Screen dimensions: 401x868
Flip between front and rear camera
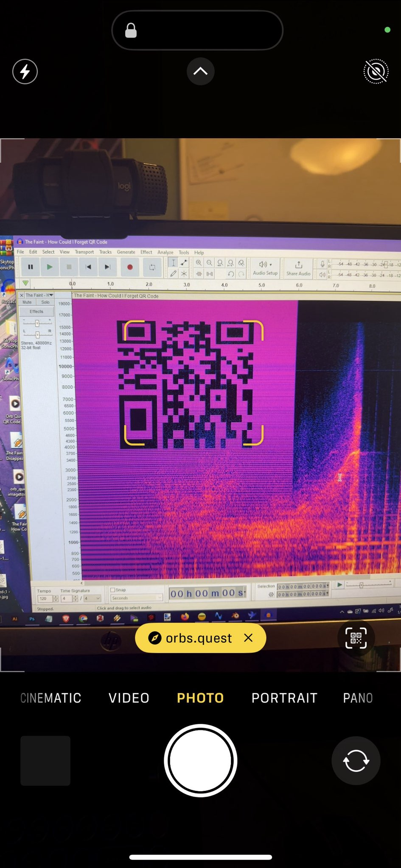[x=356, y=760]
